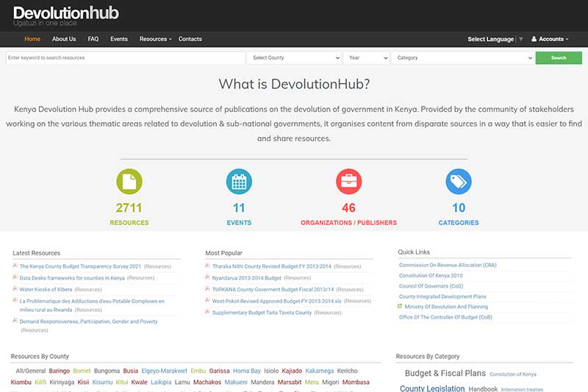Open the County Legislation category

click(x=432, y=388)
